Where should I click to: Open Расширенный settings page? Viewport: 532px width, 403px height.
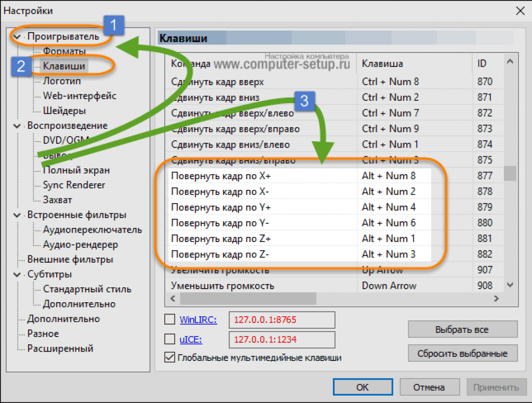click(60, 348)
